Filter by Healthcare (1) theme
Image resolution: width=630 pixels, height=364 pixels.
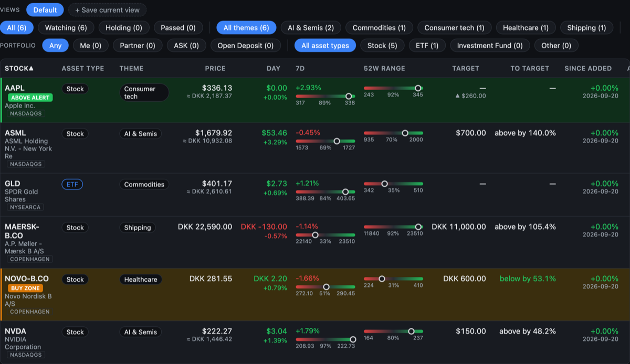pos(526,28)
